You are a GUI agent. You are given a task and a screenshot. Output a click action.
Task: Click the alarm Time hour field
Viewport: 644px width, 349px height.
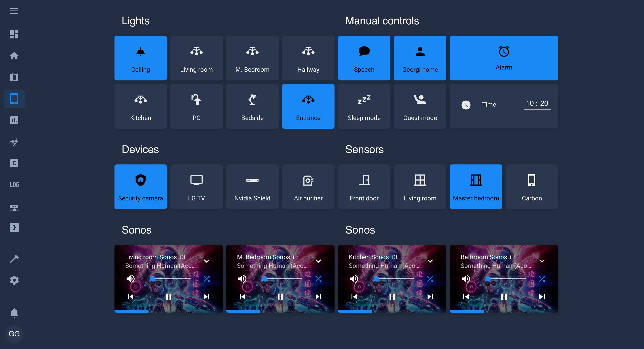point(530,103)
